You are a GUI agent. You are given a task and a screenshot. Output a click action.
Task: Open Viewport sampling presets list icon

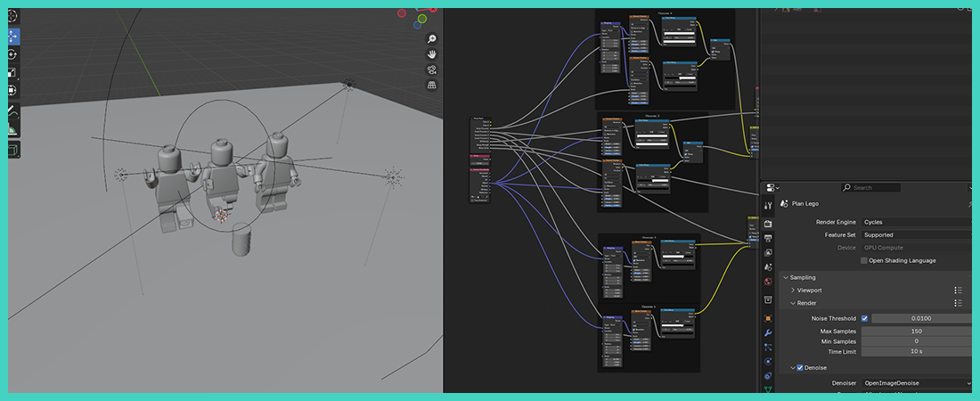pyautogui.click(x=958, y=291)
